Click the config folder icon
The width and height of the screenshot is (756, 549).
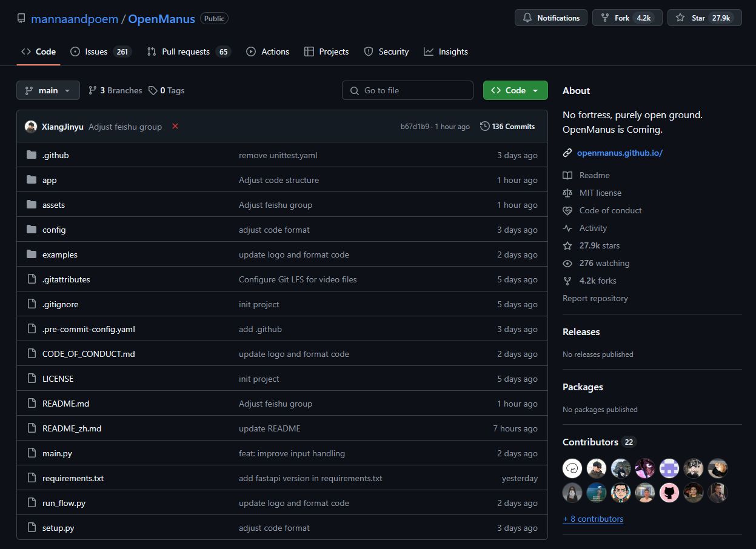(x=32, y=230)
